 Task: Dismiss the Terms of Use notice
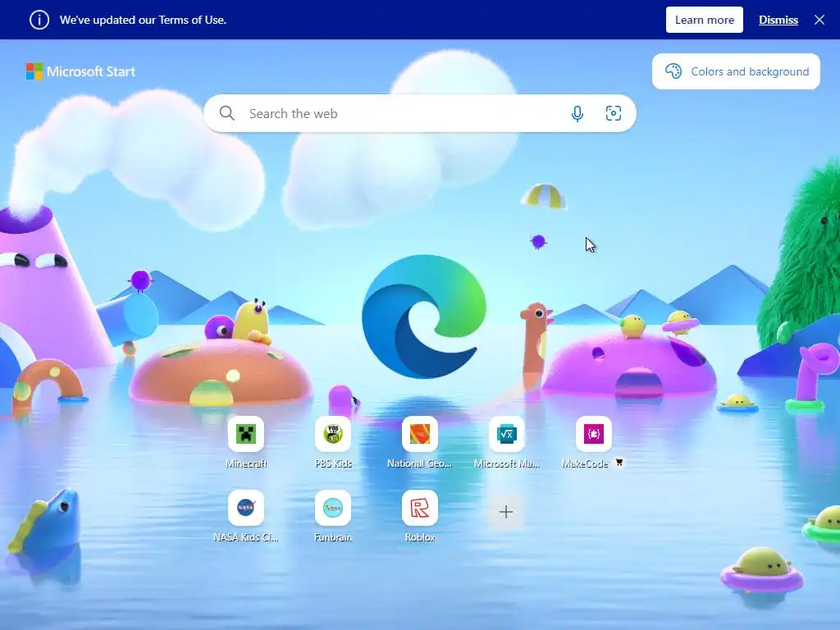pos(778,20)
